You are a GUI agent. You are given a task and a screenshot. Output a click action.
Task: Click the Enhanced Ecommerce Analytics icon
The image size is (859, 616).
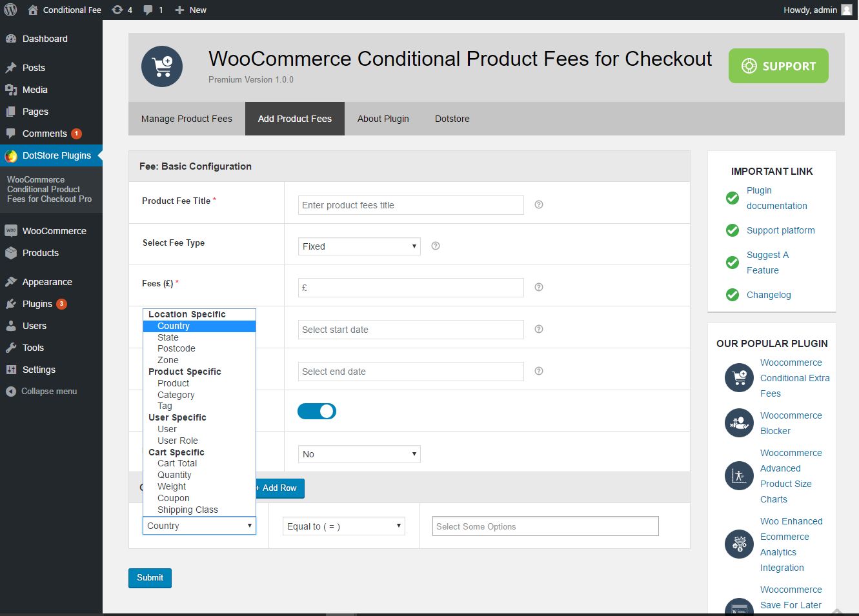(739, 544)
